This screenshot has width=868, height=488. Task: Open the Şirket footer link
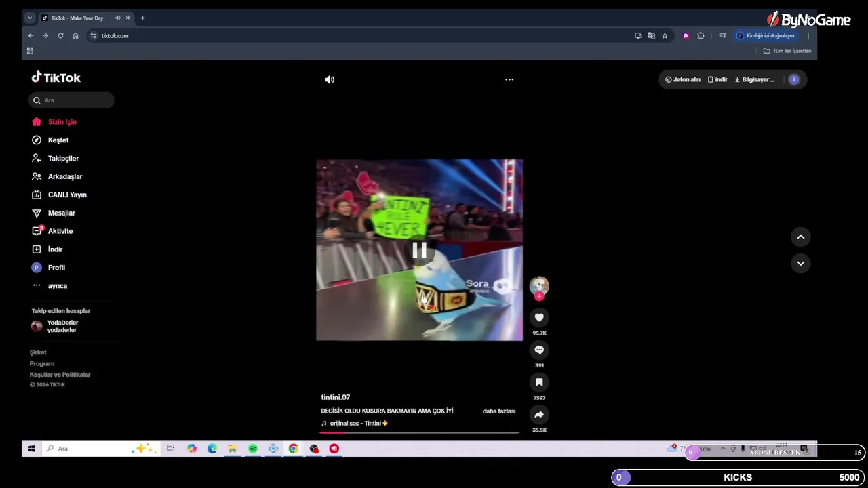(38, 352)
